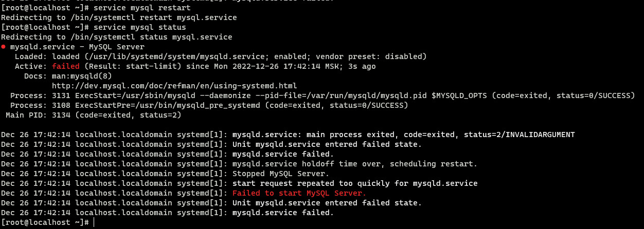
Task: Click the 'Redirecting to /bin/systemctl restart' line
Action: pyautogui.click(x=119, y=17)
